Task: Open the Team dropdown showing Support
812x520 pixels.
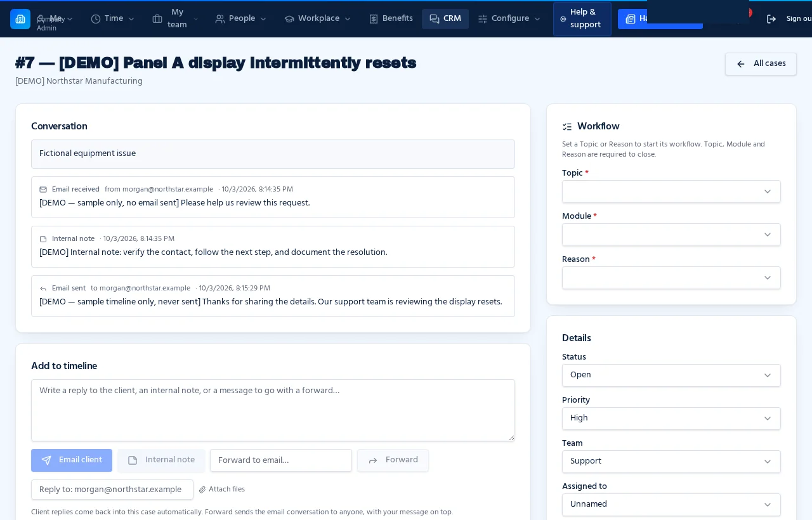Action: pos(671,462)
